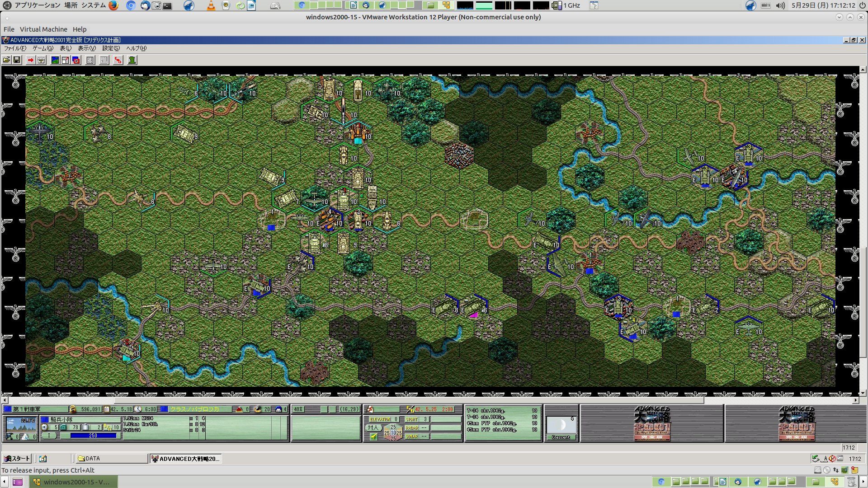The width and height of the screenshot is (868, 488).
Task: Open the terminal icon in the top panel
Action: click(x=168, y=5)
